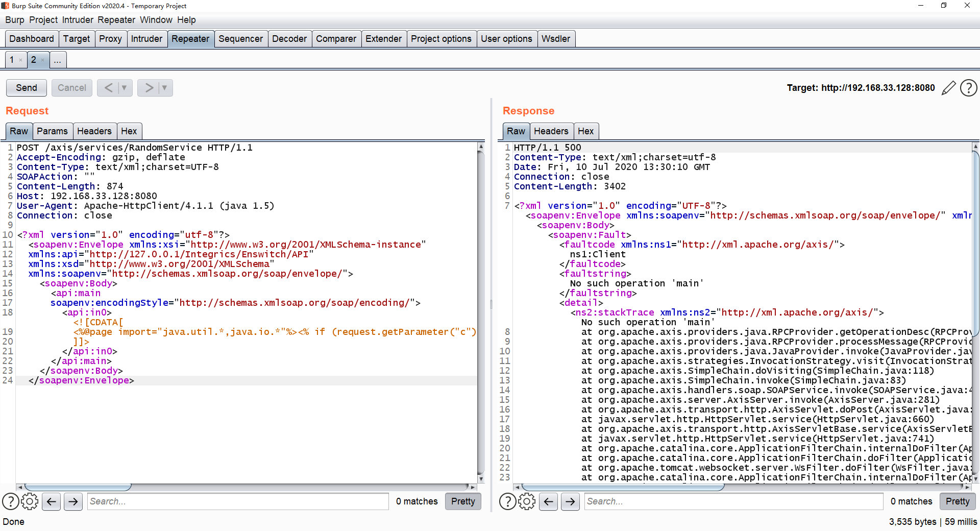980x531 pixels.
Task: Click the request search input field
Action: click(x=238, y=501)
